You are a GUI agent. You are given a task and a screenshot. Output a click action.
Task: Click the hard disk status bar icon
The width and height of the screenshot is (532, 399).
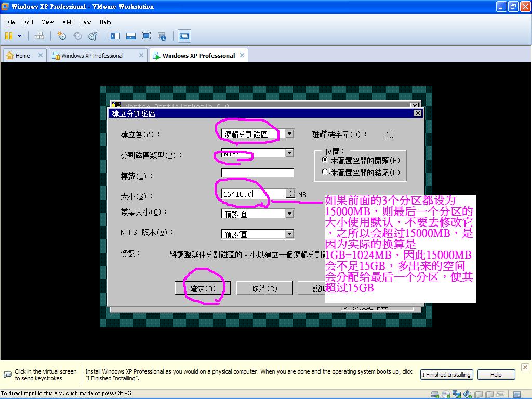(435, 394)
